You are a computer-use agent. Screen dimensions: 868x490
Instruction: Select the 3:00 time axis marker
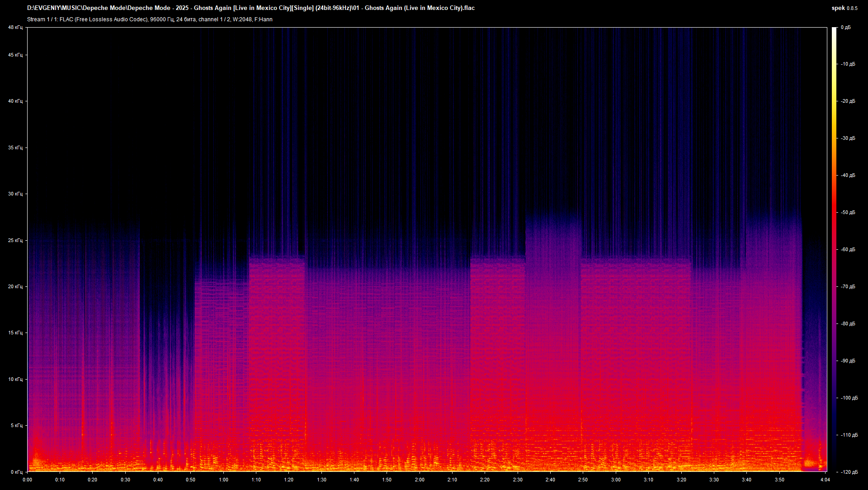pos(616,480)
